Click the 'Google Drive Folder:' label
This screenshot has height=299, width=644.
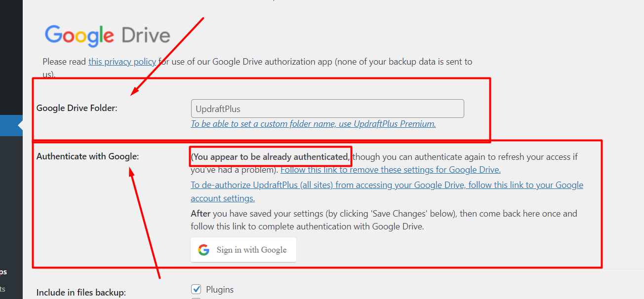(x=77, y=108)
